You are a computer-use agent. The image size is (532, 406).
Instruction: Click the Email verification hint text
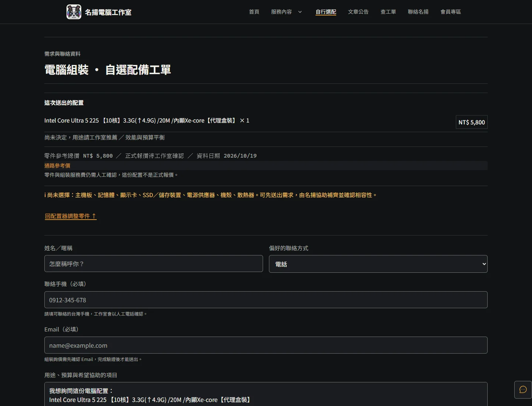[x=93, y=359]
